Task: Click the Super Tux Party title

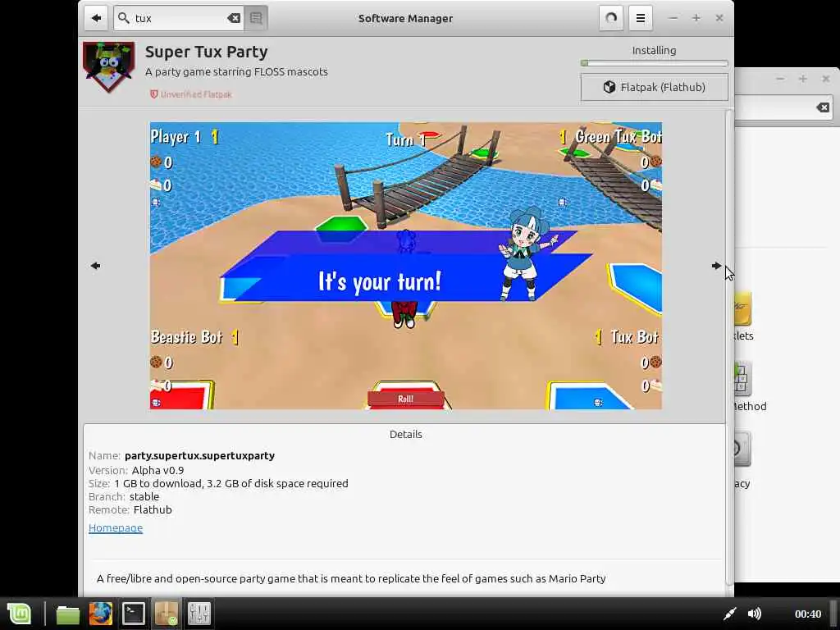Action: coord(206,52)
